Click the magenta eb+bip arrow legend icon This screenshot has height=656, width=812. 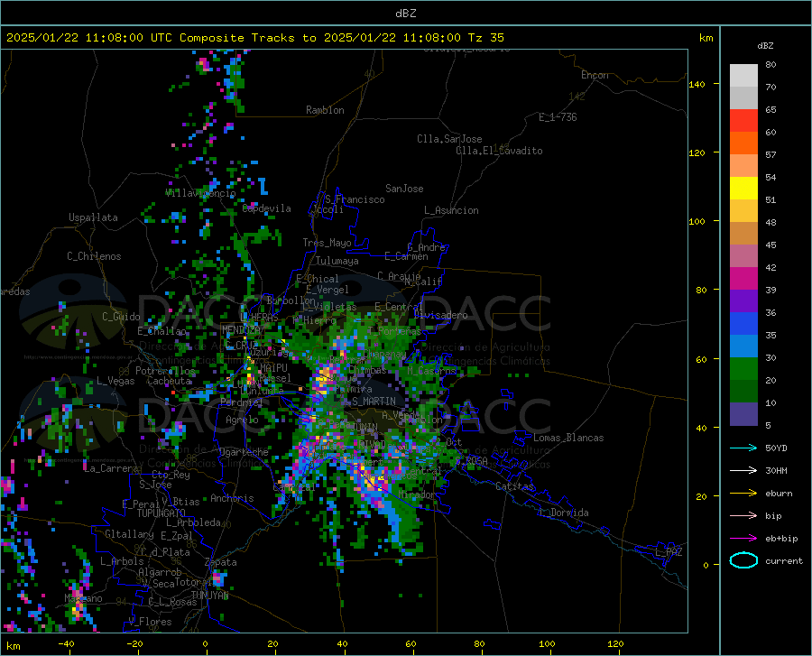(x=743, y=539)
